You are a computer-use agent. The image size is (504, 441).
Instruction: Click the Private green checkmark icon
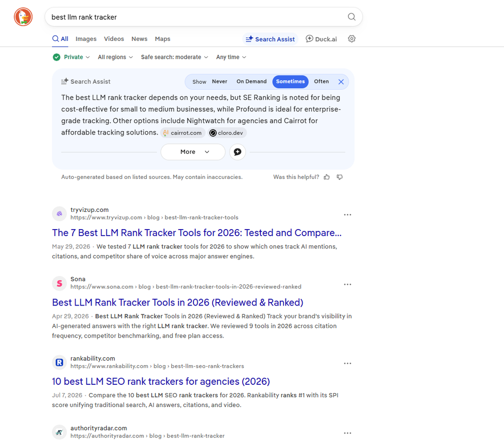coord(57,57)
